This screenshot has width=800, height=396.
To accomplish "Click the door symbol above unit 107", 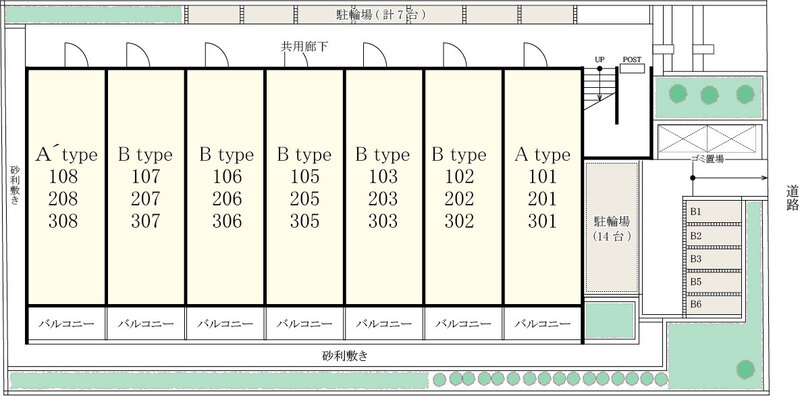I will 138,55.
